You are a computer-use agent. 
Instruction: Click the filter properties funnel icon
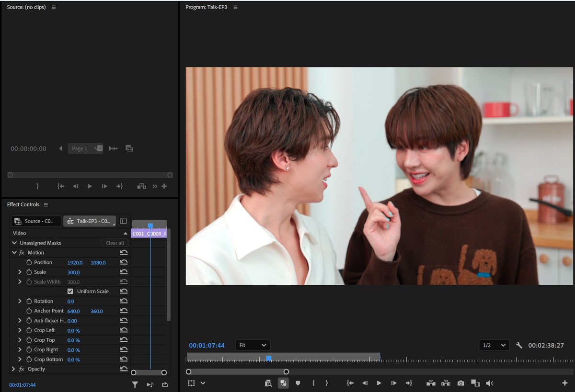coord(135,384)
